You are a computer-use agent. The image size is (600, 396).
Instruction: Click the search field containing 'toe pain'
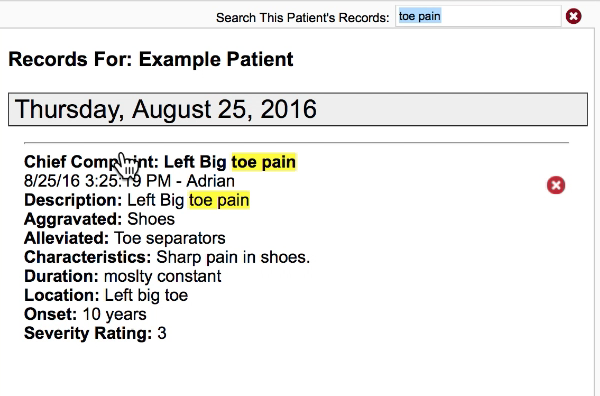(478, 16)
